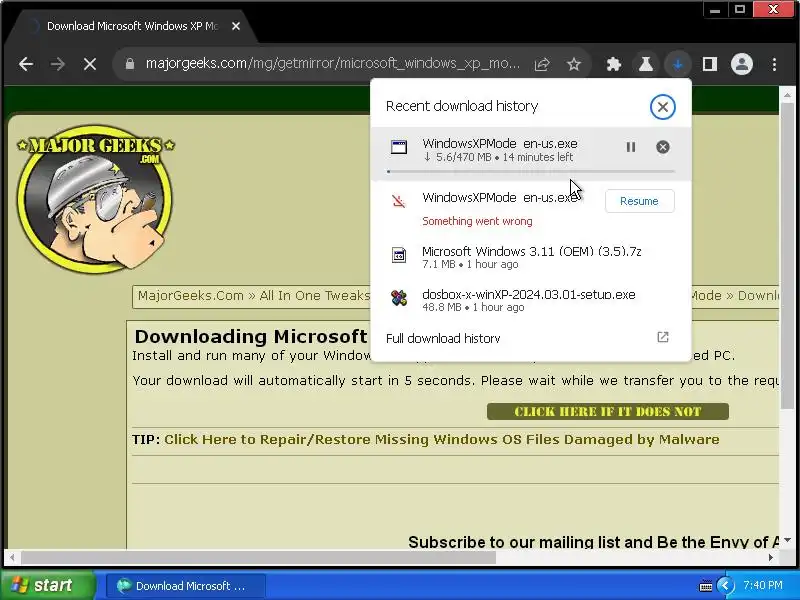Viewport: 800px width, 600px height.
Task: Resume the failed WindowsXPMode download
Action: click(x=639, y=201)
